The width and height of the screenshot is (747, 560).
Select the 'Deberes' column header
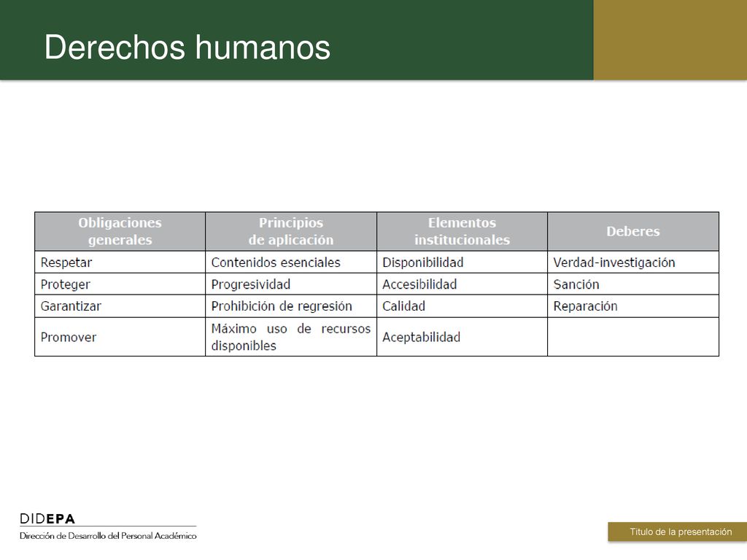tap(633, 231)
